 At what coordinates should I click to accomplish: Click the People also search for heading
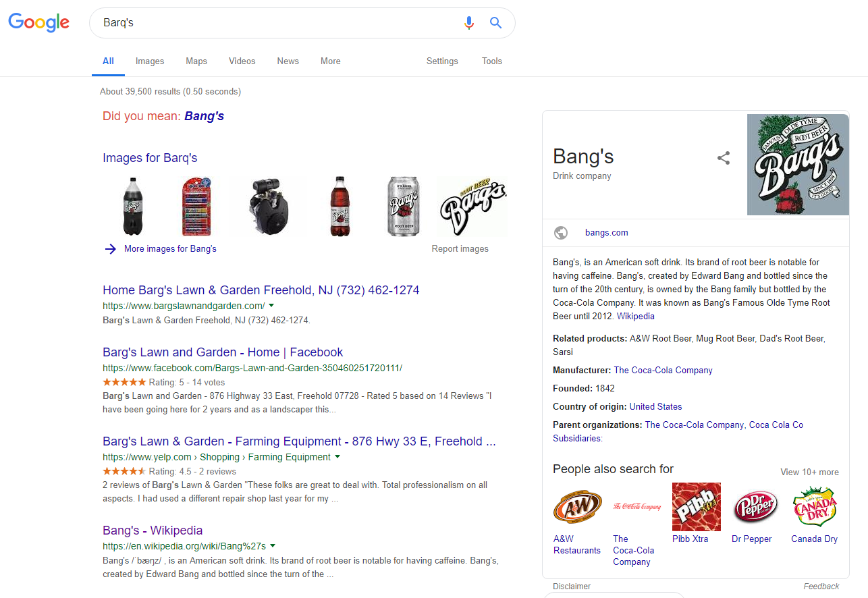[x=614, y=469]
